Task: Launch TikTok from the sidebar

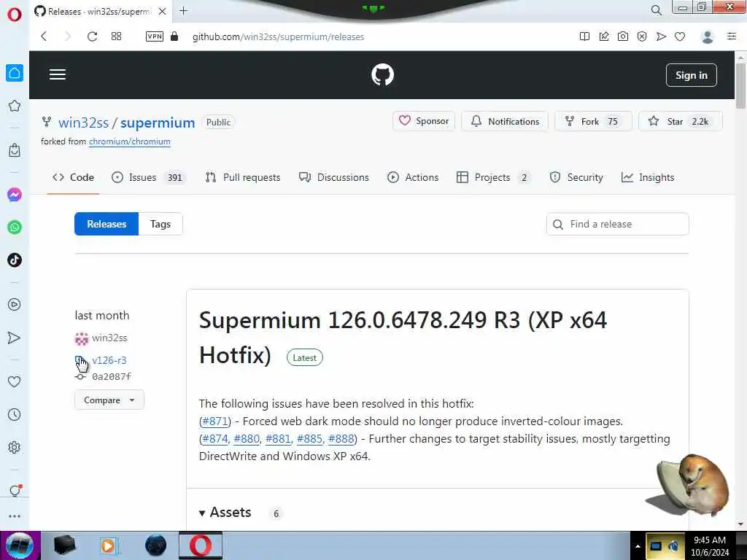Action: coord(15,260)
